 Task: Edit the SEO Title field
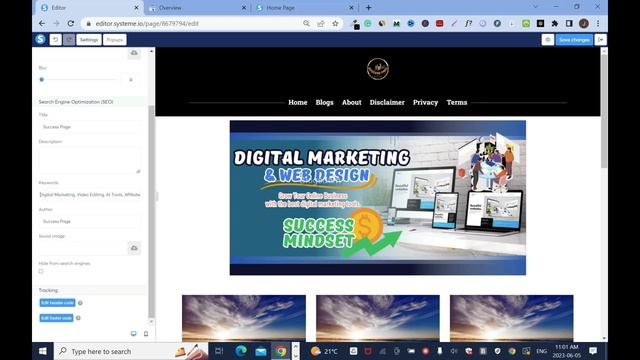click(x=90, y=127)
